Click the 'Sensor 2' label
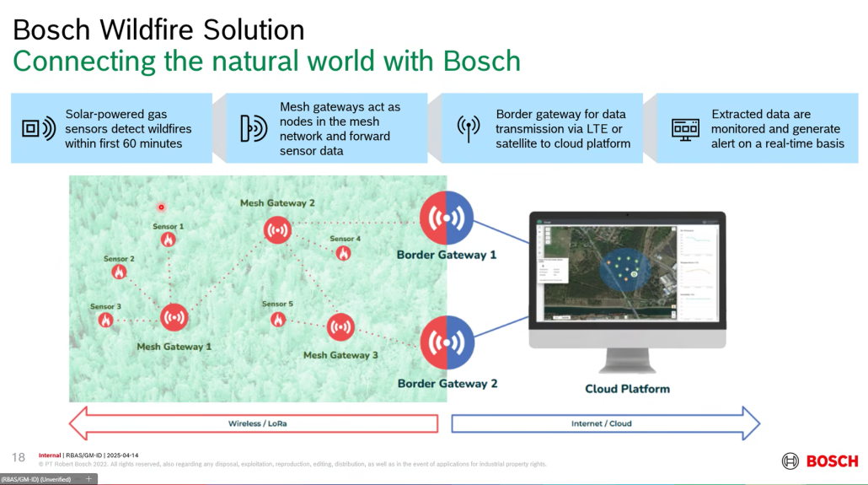The height and width of the screenshot is (485, 868). pyautogui.click(x=119, y=259)
